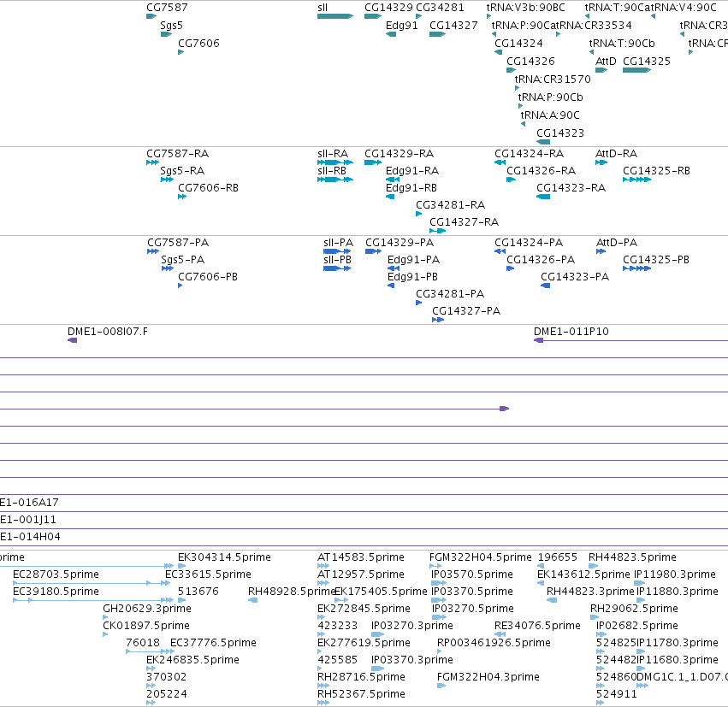The image size is (728, 707).
Task: Select RE34076.5prime EST label
Action: coord(537,626)
